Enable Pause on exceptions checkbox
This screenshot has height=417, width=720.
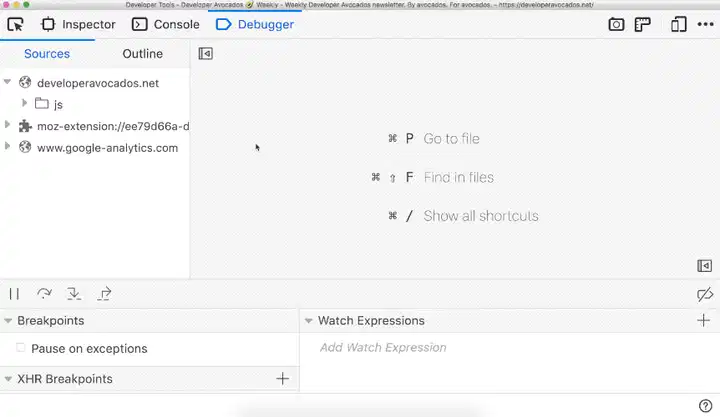(x=21, y=348)
